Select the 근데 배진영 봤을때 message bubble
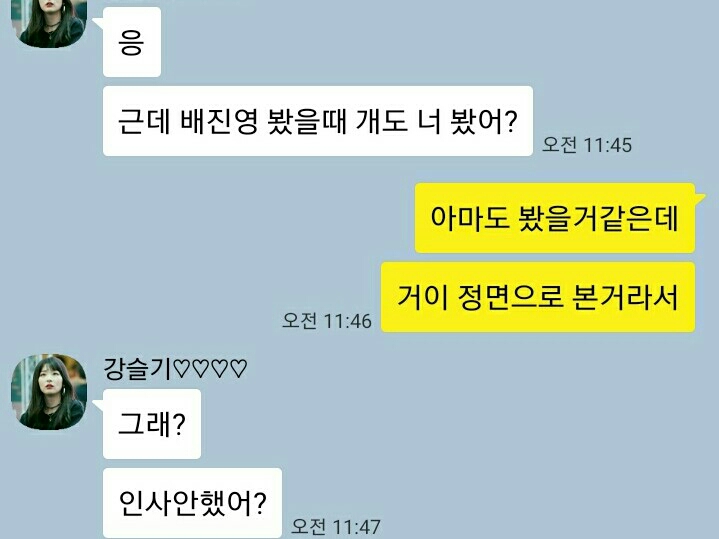 (x=318, y=121)
